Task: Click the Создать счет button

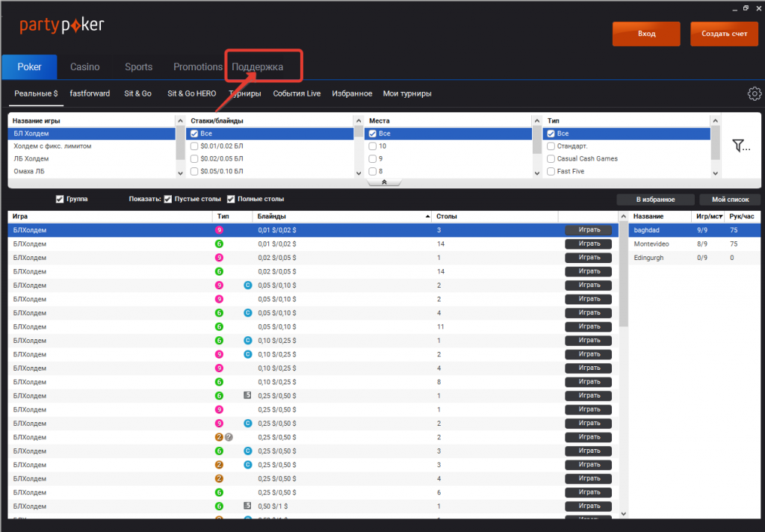Action: 724,34
